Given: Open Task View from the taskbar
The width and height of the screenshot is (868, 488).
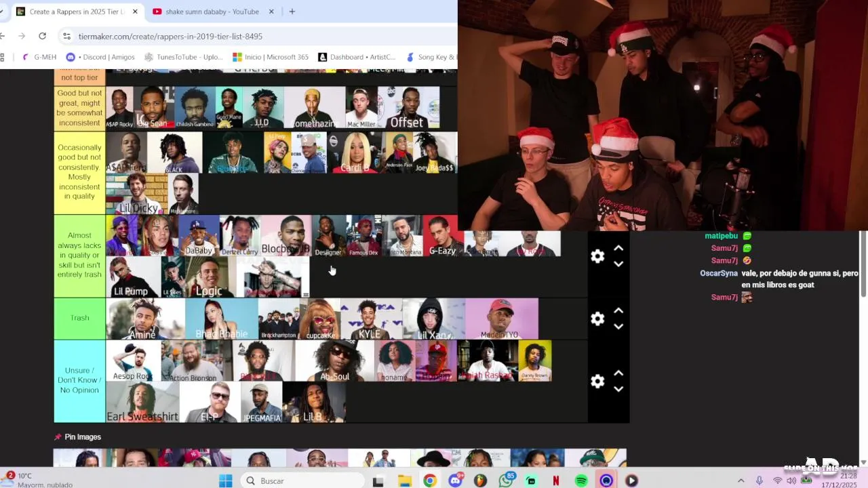Looking at the screenshot, I should point(378,481).
